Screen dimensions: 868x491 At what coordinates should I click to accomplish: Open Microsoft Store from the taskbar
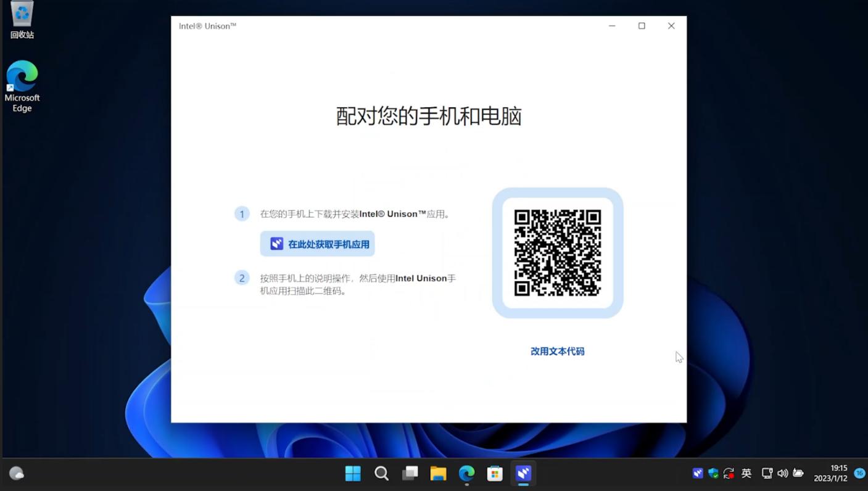click(495, 473)
